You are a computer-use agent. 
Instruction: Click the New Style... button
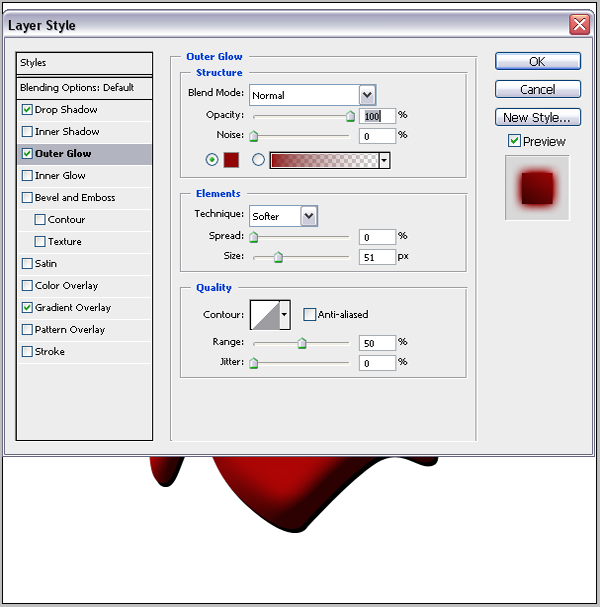coord(538,117)
